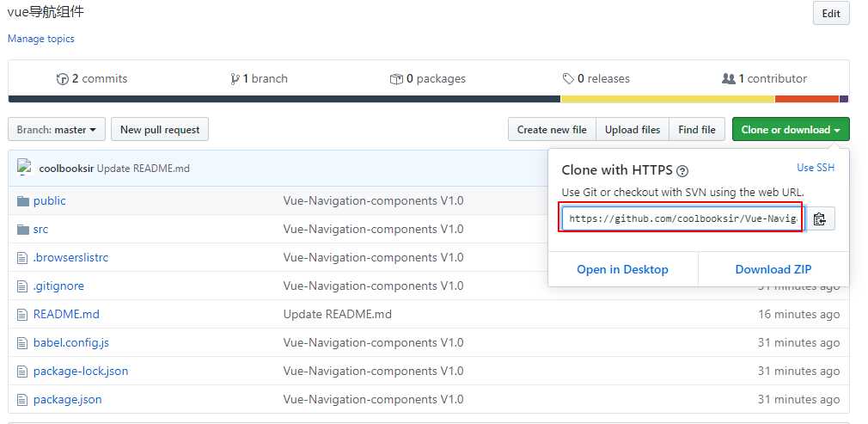Click commit message in README.md row
868x424 pixels.
point(337,314)
